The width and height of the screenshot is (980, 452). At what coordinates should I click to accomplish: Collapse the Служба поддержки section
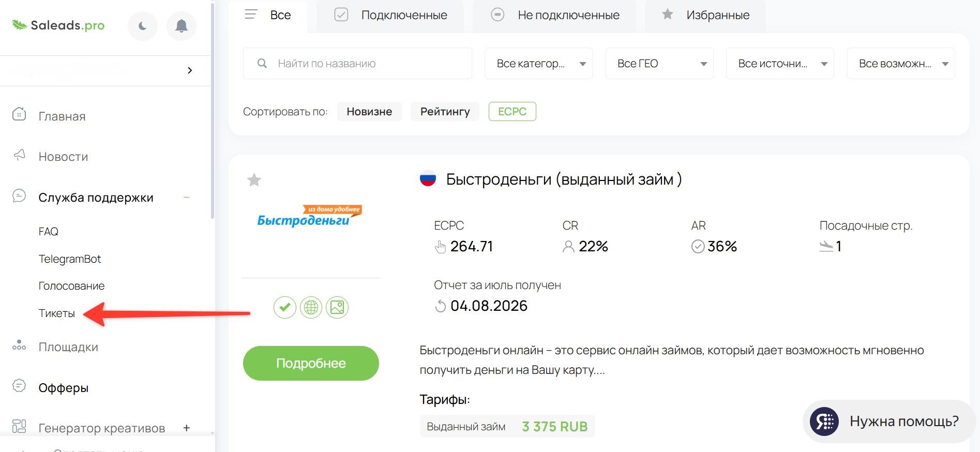(x=187, y=198)
